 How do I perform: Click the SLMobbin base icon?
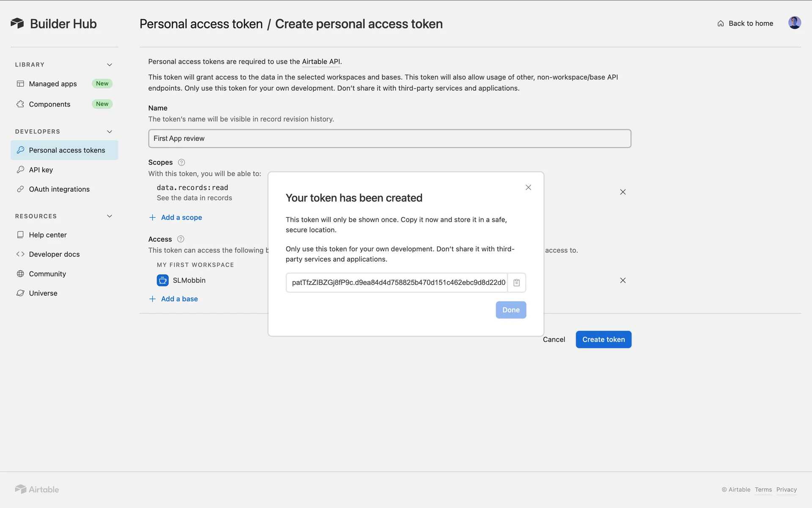162,281
